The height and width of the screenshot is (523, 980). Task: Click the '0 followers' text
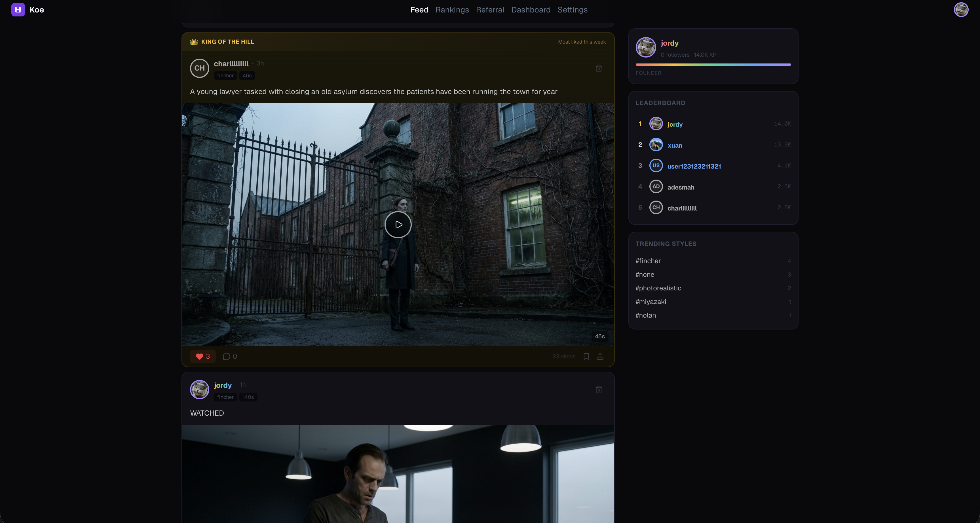click(675, 55)
